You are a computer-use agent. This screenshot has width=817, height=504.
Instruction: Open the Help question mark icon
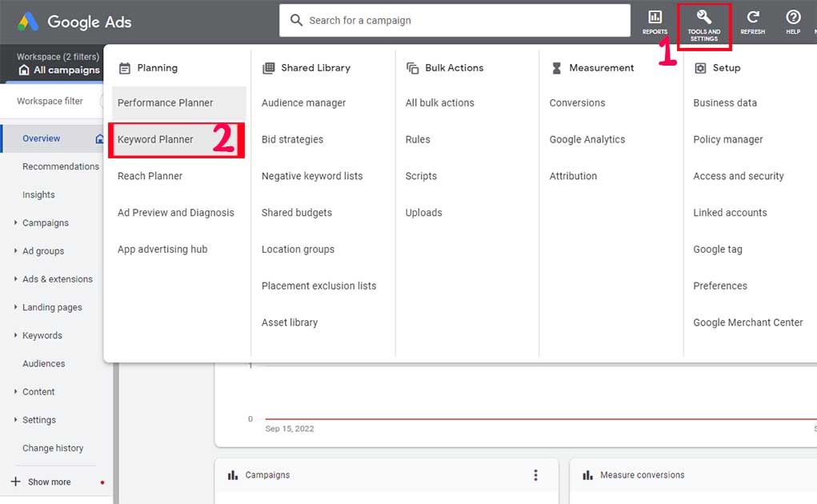(x=793, y=17)
